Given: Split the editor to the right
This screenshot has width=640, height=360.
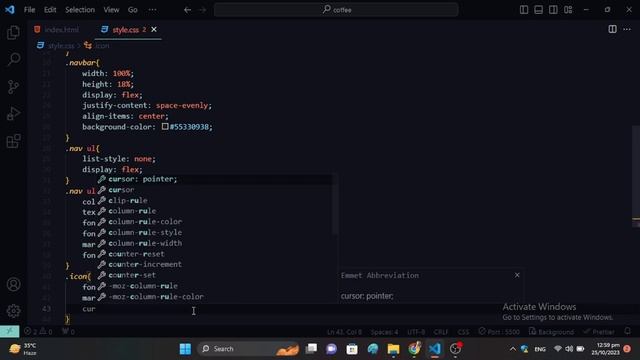Looking at the screenshot, I should pos(612,29).
